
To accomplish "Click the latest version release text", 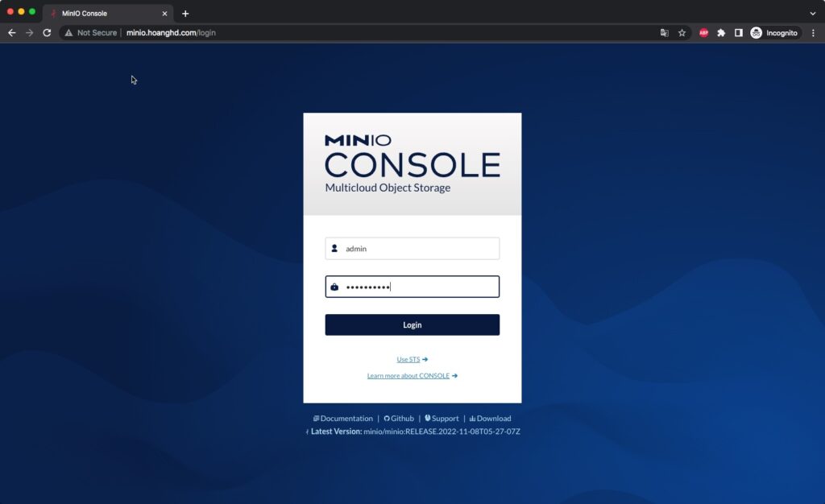I will point(442,432).
